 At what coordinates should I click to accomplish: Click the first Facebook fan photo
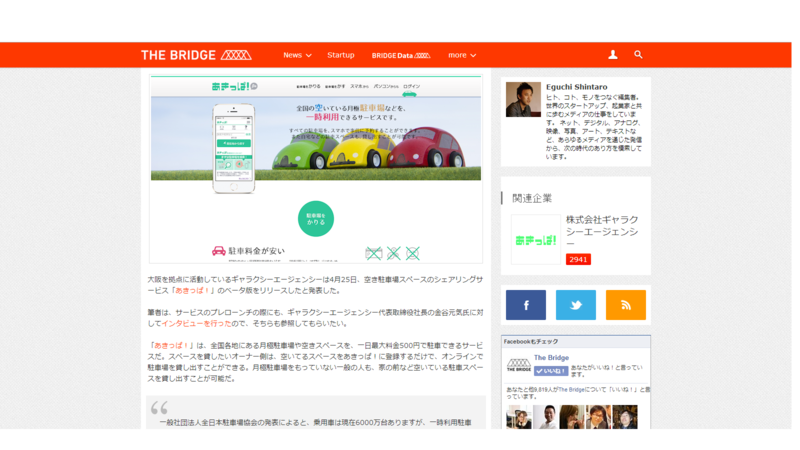point(518,417)
